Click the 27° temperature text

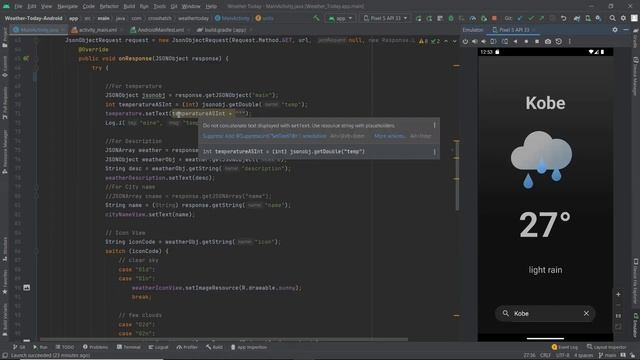(544, 224)
